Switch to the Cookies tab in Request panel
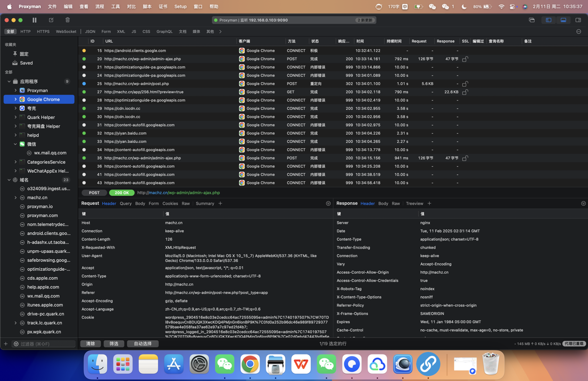588x381 pixels. 170,203
